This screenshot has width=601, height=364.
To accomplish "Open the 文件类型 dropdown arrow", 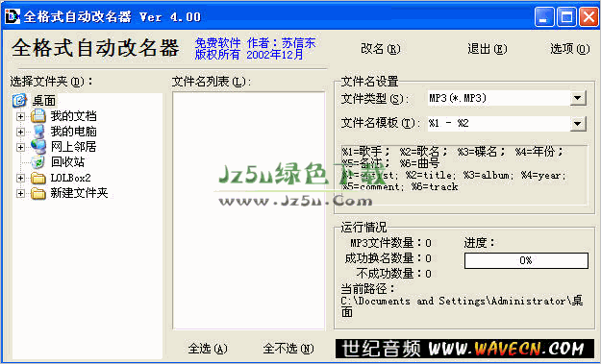I will tap(578, 98).
